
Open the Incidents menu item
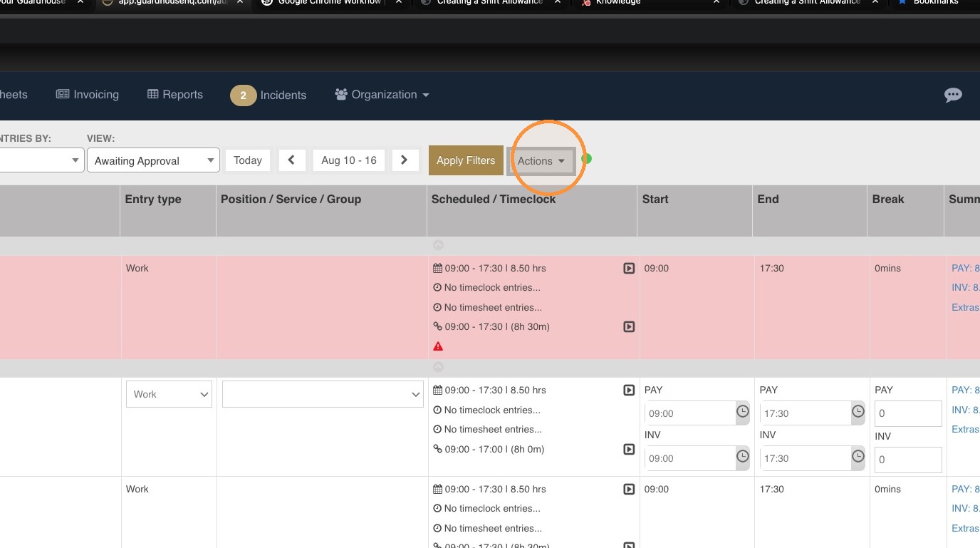click(x=269, y=95)
